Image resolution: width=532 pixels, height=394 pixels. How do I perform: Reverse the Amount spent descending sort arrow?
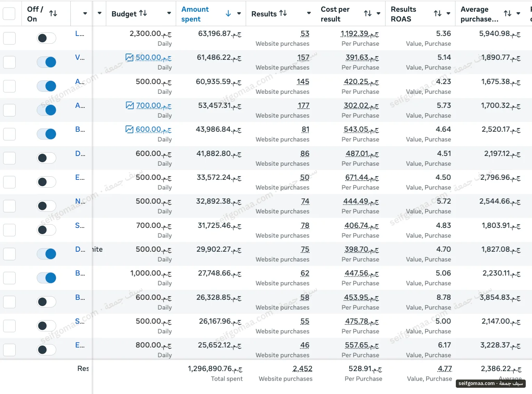pos(229,14)
